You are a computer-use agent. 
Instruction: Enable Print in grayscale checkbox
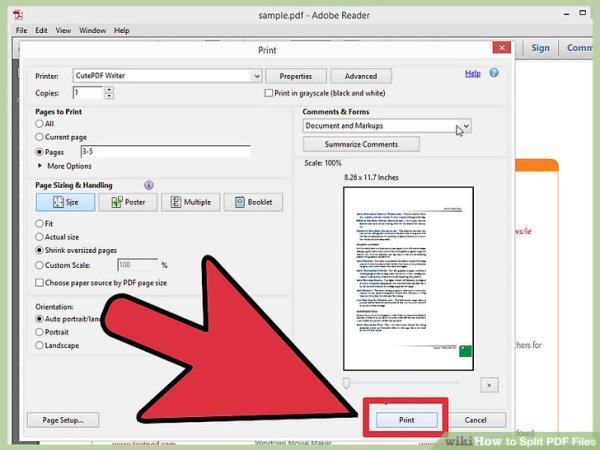coord(269,93)
